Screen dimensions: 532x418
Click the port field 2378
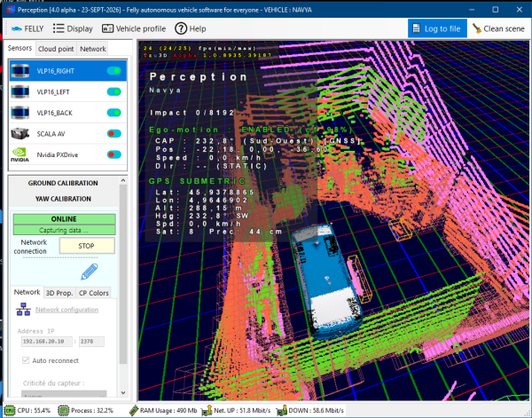point(91,342)
